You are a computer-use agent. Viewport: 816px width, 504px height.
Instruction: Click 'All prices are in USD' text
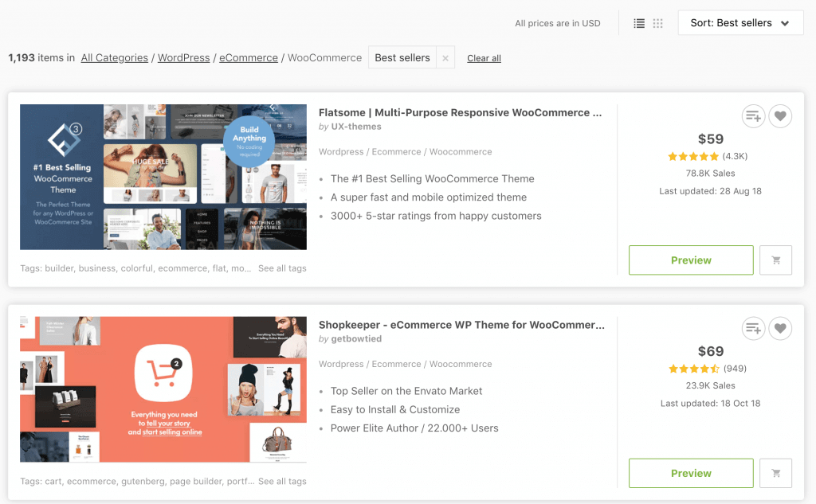(x=557, y=23)
